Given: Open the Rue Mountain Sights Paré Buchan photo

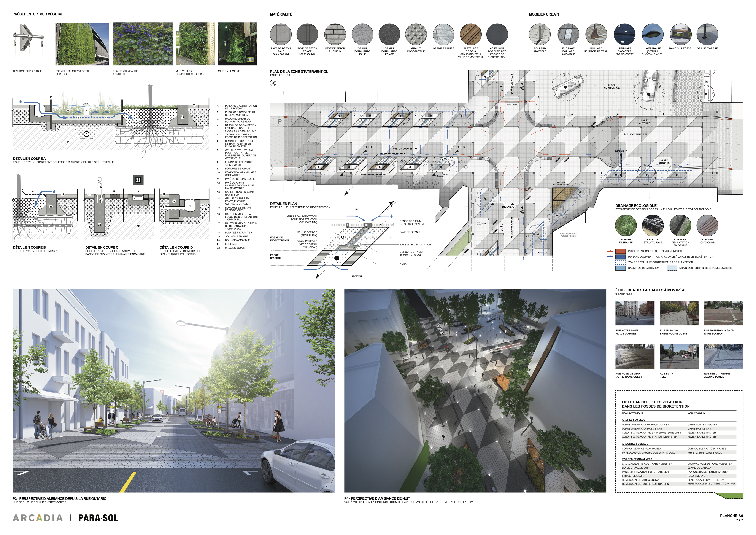Looking at the screenshot, I should point(723,313).
